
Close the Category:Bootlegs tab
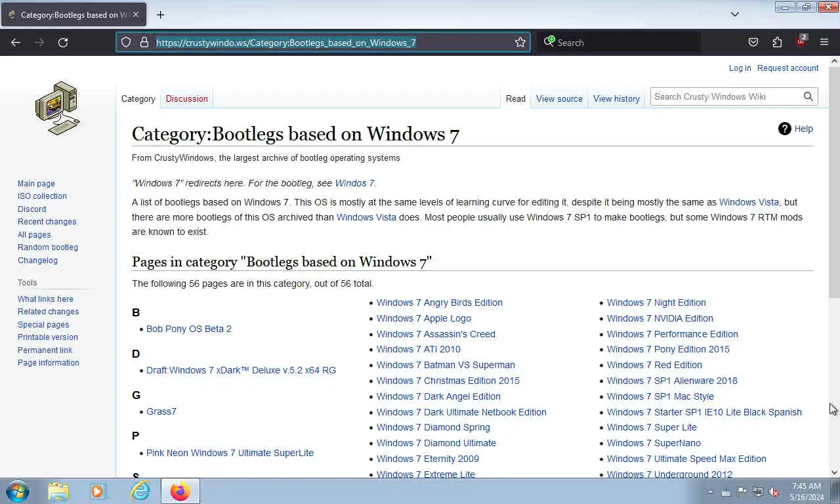[x=136, y=14]
